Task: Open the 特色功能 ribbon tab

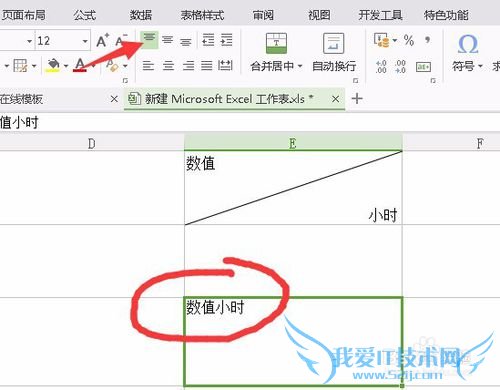Action: pos(446,15)
